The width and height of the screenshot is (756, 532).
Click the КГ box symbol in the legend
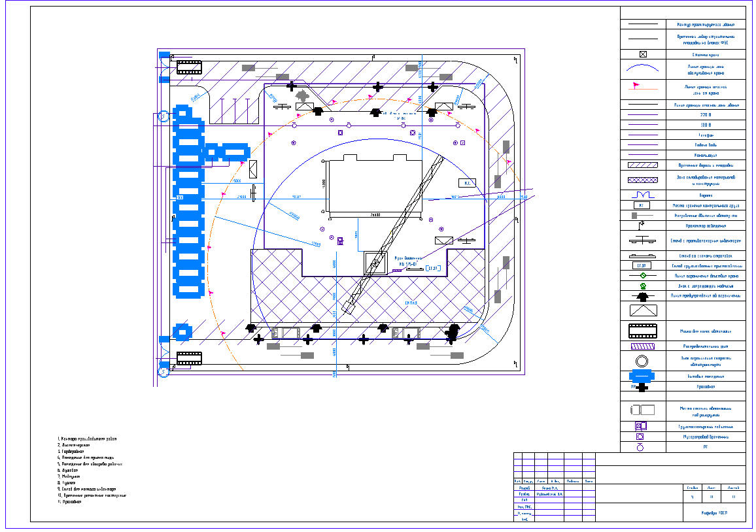click(x=642, y=205)
